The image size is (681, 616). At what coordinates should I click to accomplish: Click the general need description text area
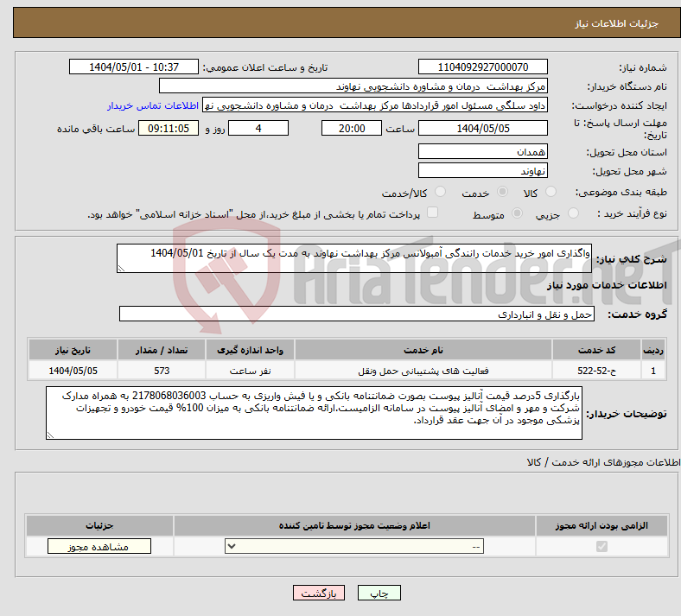pos(354,258)
